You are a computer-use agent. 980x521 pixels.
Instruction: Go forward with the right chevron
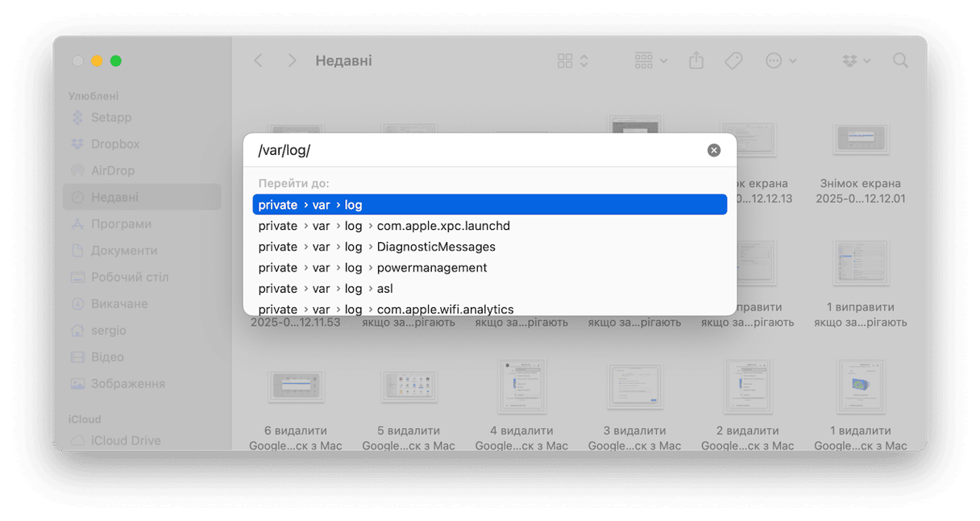click(292, 60)
